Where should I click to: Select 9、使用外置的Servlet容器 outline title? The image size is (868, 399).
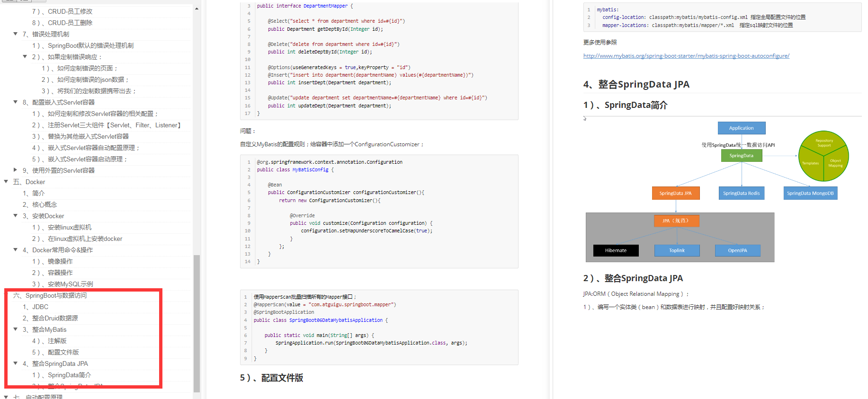58,170
